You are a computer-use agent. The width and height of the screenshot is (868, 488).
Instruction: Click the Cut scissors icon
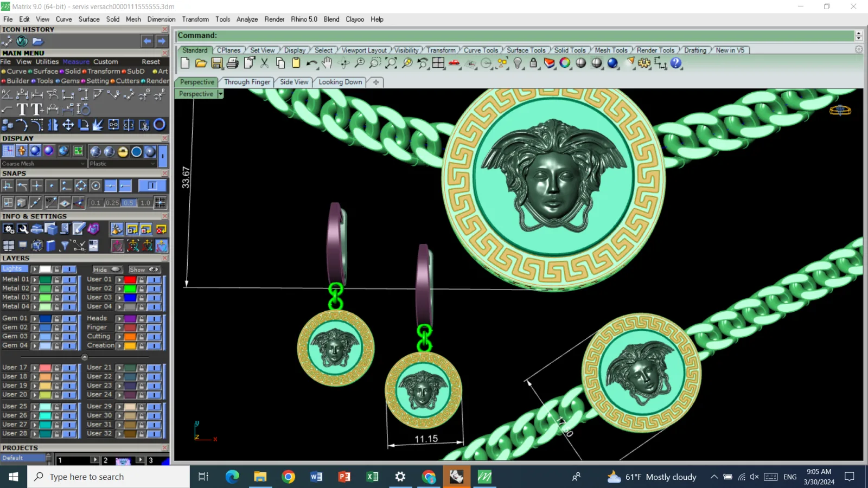[x=265, y=63]
